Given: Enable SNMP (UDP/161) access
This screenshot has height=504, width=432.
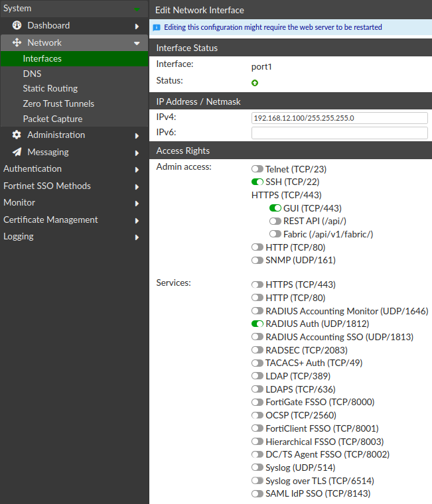Looking at the screenshot, I should point(257,260).
